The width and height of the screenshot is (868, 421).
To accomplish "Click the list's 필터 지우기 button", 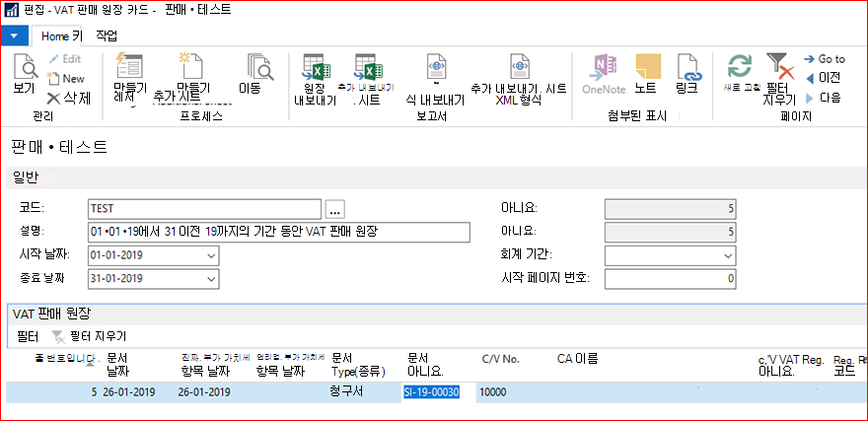I will 89,336.
